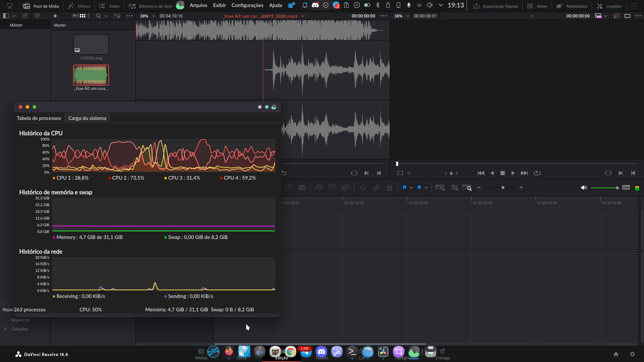Click the blue marker icon
The image size is (644, 362).
[419, 188]
